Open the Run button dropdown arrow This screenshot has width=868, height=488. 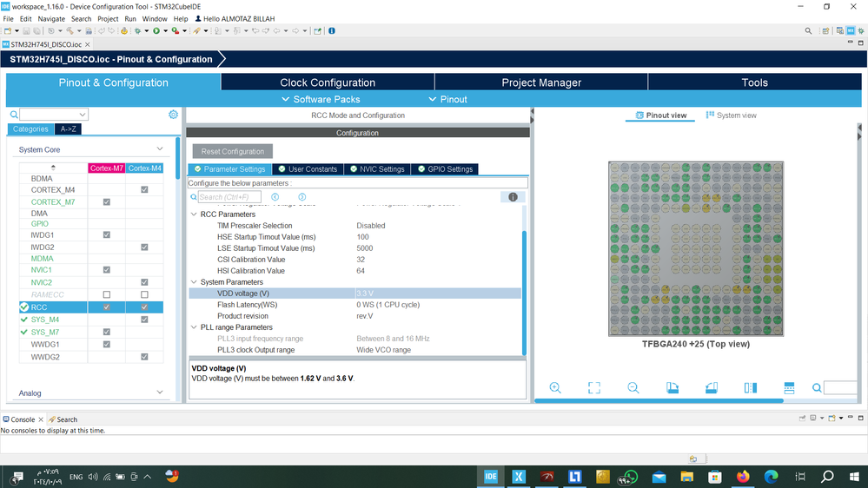tap(165, 31)
